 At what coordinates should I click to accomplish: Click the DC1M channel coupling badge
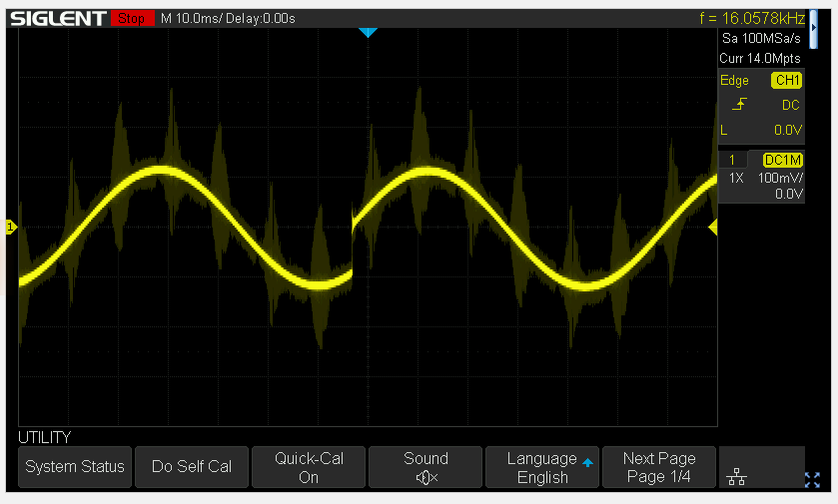tap(783, 160)
